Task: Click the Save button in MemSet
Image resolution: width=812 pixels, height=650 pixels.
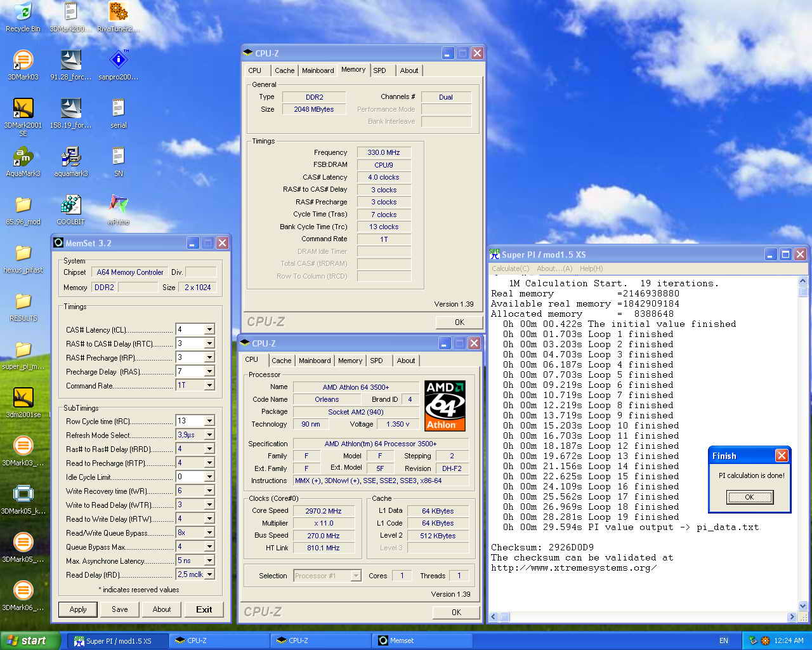Action: [120, 609]
